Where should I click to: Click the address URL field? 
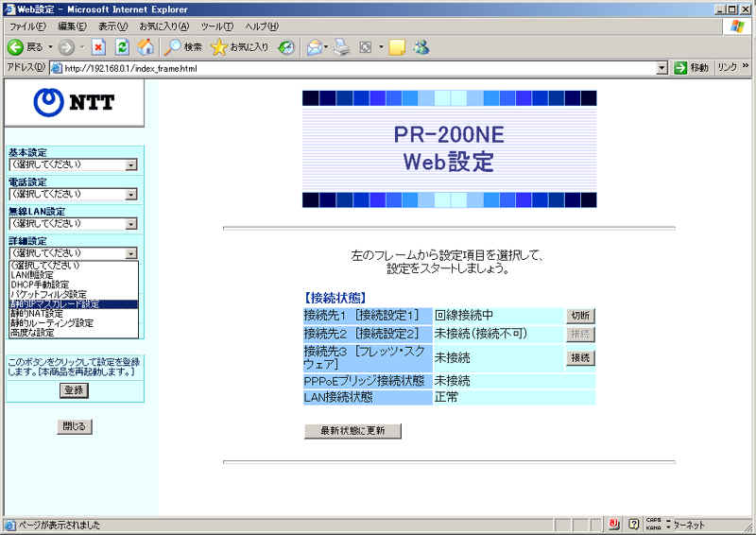[x=359, y=68]
